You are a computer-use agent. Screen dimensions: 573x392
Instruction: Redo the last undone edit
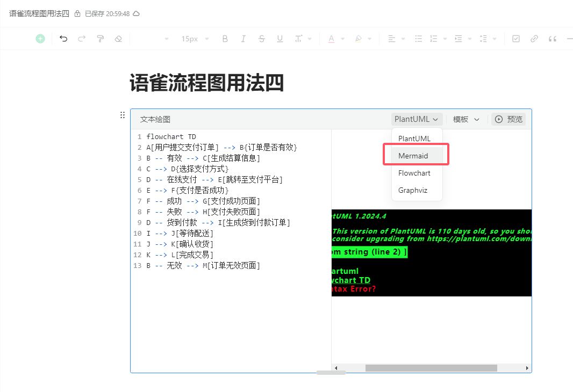click(82, 39)
